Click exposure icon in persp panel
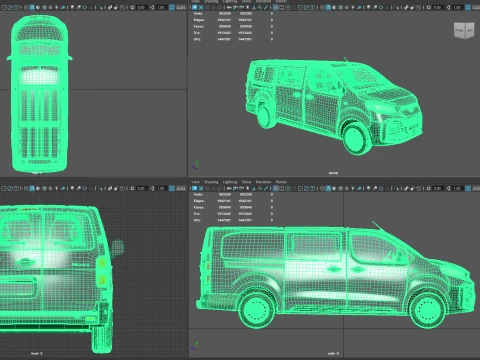Viewport: 480px width, 360px height. (x=429, y=7)
